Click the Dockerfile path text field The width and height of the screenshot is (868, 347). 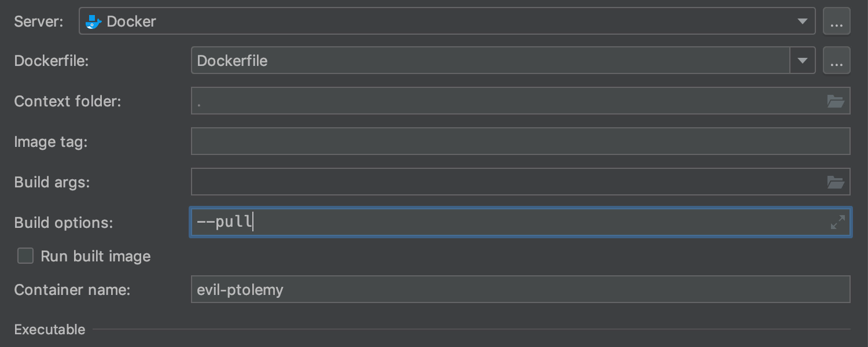pyautogui.click(x=490, y=61)
